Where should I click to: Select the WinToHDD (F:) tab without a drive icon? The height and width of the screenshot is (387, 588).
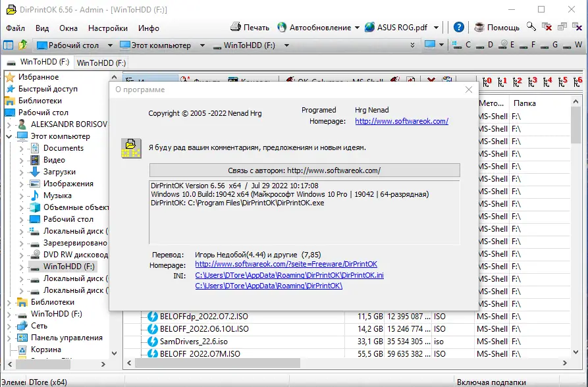(x=101, y=63)
